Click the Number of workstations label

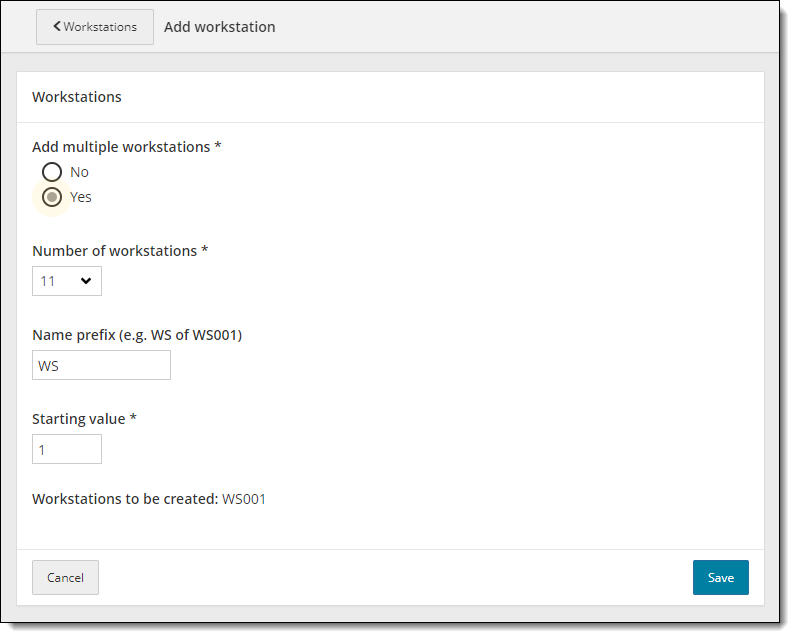click(x=120, y=251)
